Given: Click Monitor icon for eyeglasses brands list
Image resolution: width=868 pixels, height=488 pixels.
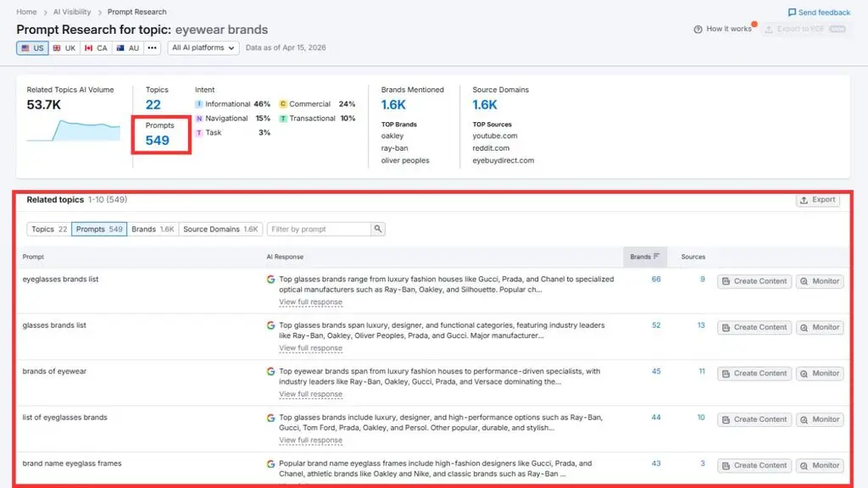Looking at the screenshot, I should 804,281.
